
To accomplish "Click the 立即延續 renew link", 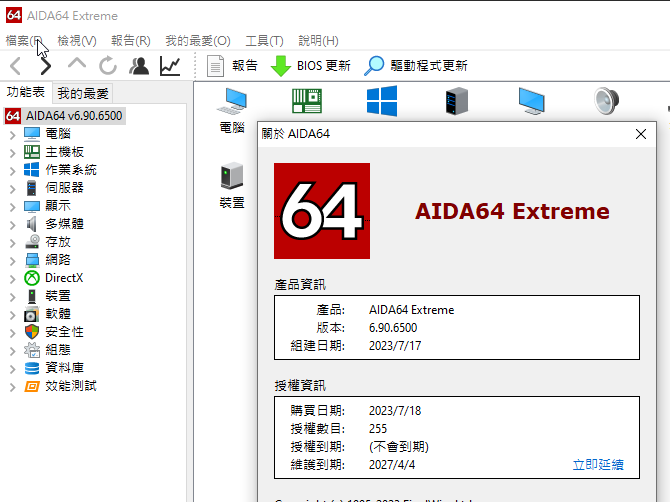I will [598, 464].
